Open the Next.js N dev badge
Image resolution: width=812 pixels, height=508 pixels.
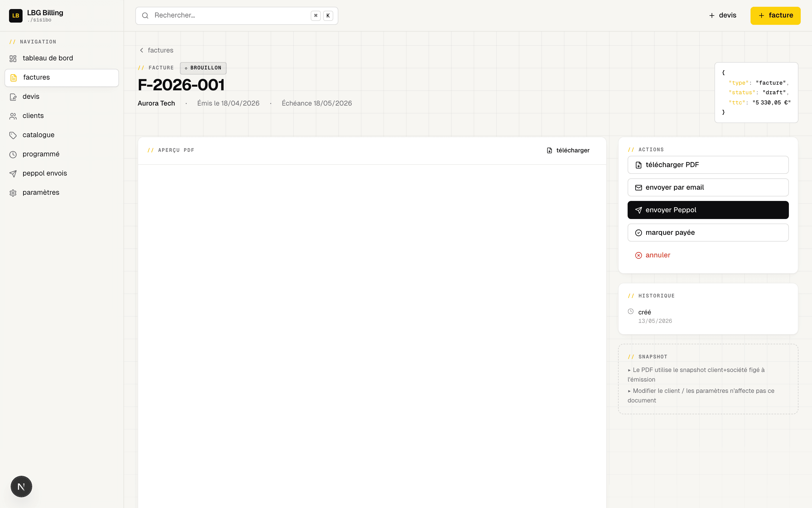tap(21, 486)
